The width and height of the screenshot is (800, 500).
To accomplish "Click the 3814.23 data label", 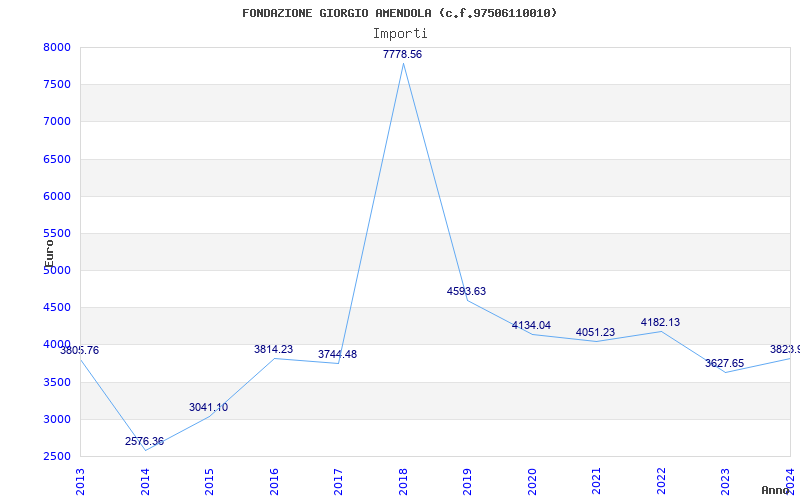I will [273, 349].
